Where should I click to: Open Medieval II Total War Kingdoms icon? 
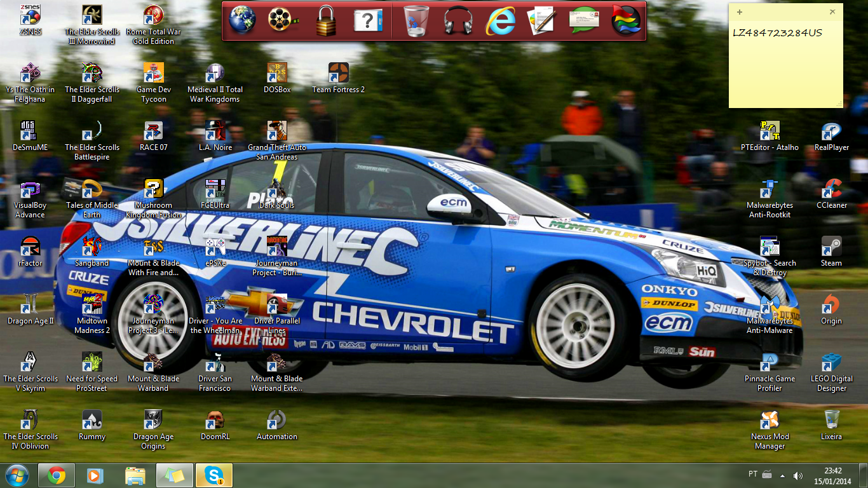pyautogui.click(x=215, y=83)
